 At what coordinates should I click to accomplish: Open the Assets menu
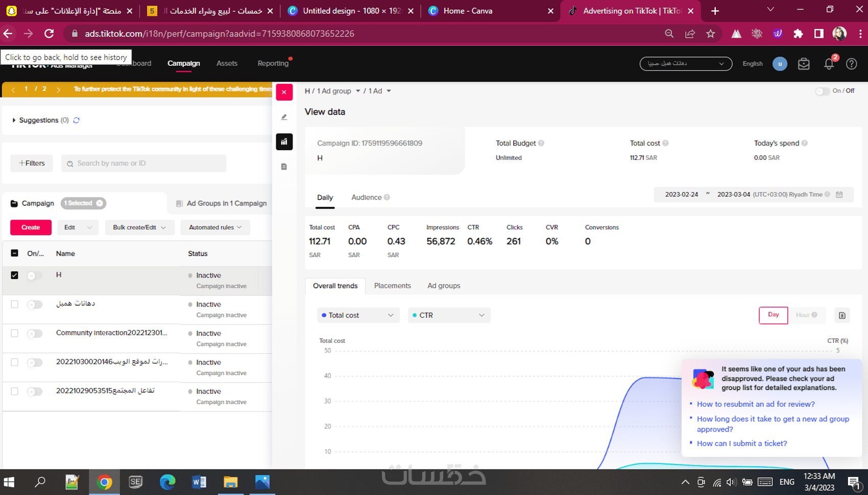click(x=227, y=64)
